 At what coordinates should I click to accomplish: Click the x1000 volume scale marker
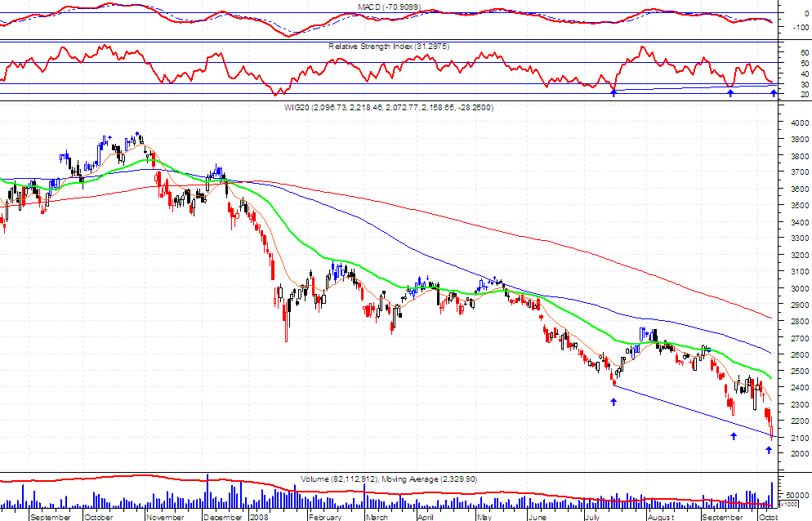click(789, 504)
